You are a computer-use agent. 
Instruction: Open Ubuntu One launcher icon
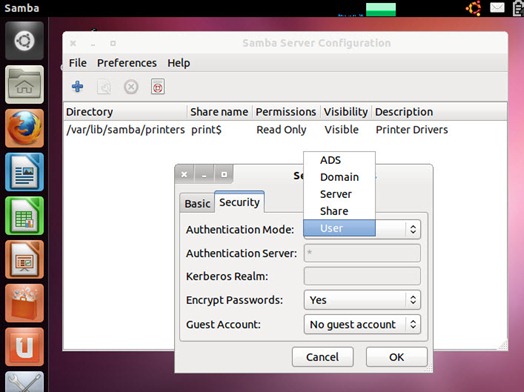click(24, 347)
